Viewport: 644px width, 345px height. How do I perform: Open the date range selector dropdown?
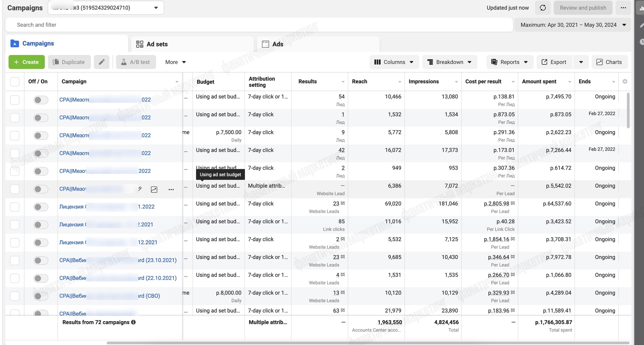(573, 25)
